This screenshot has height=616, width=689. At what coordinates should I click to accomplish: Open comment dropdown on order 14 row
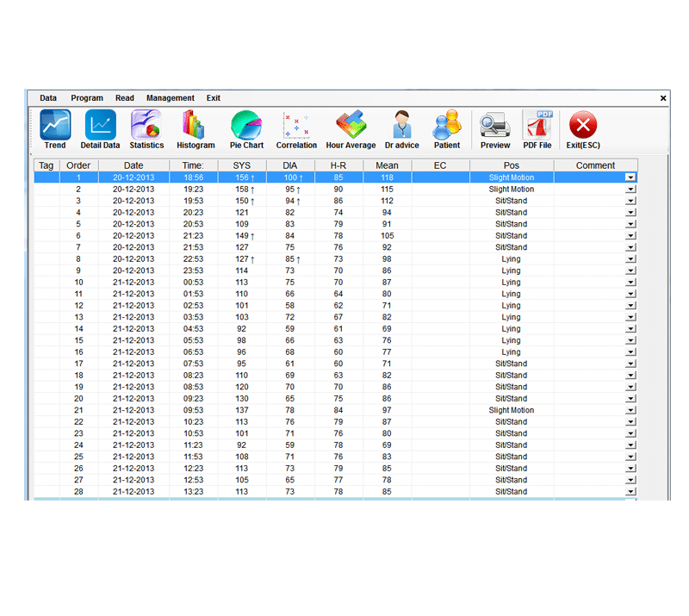coord(630,329)
